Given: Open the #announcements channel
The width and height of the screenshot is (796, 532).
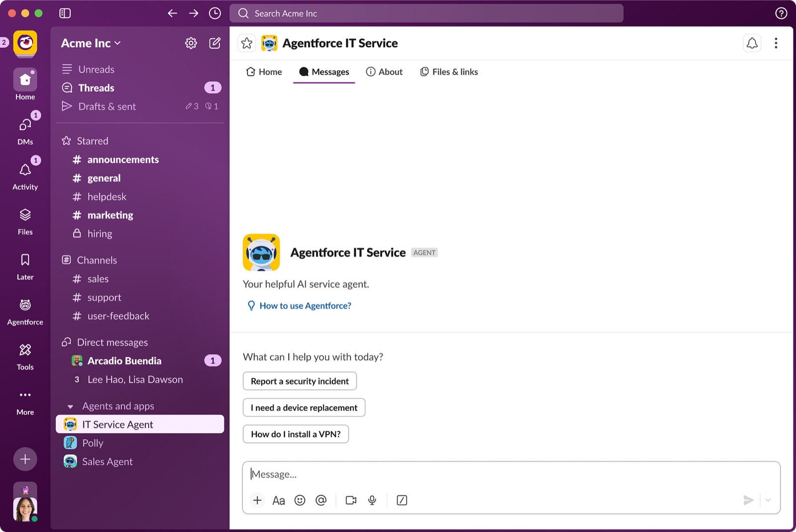Looking at the screenshot, I should [x=140, y=160].
